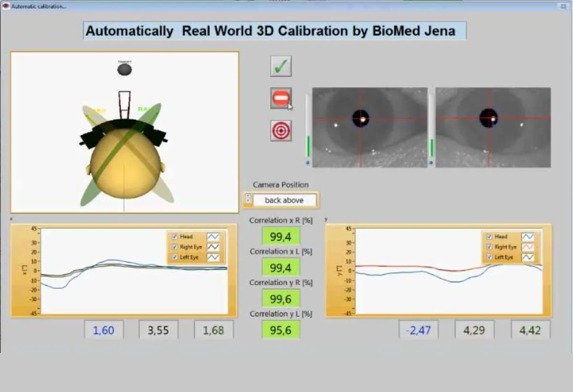
Task: Uncheck Head checkbox in x graph legend
Action: (x=174, y=236)
